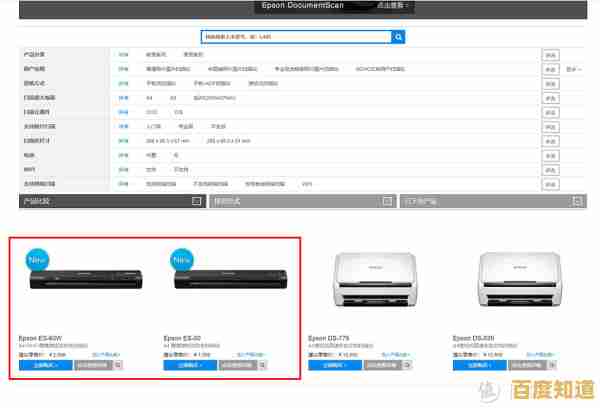Click 多选 button in 产品分类 row

pyautogui.click(x=550, y=55)
